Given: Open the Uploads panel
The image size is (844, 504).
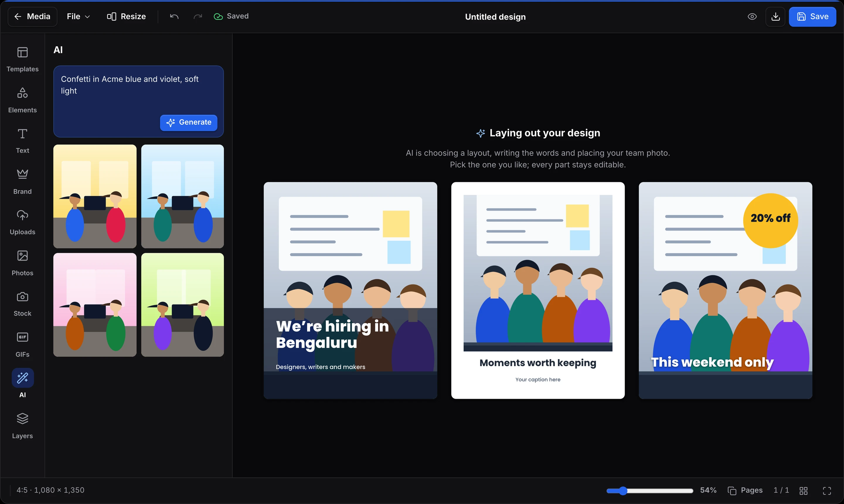Looking at the screenshot, I should [22, 222].
